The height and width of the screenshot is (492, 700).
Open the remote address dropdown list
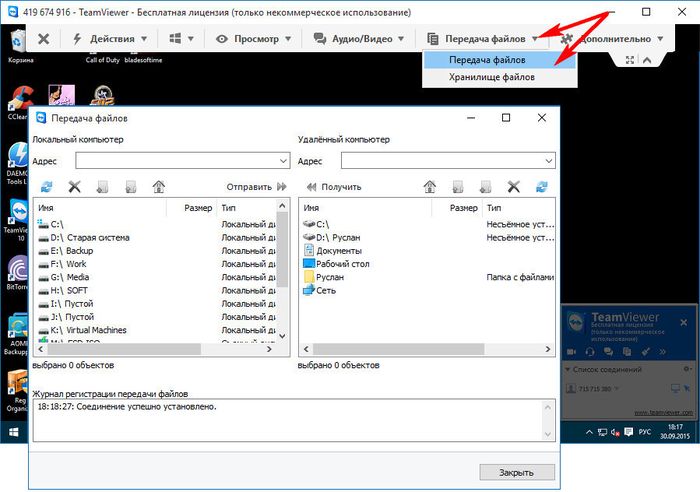pyautogui.click(x=549, y=161)
